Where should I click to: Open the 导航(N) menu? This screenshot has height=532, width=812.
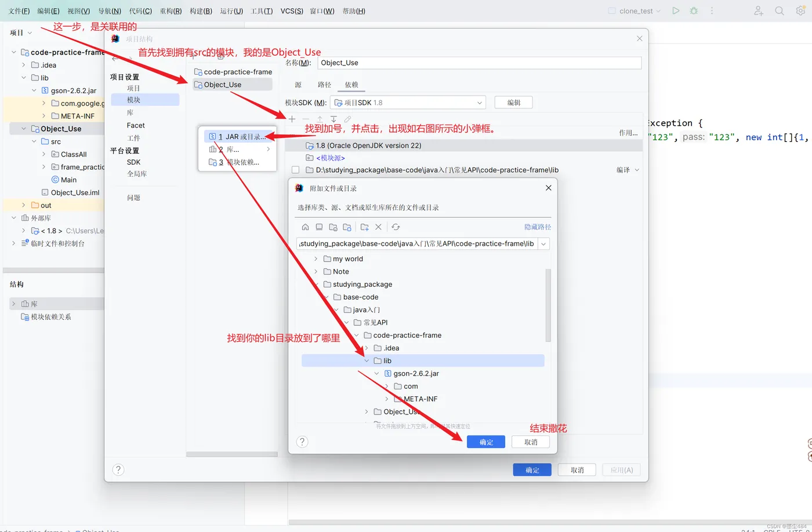coord(109,11)
